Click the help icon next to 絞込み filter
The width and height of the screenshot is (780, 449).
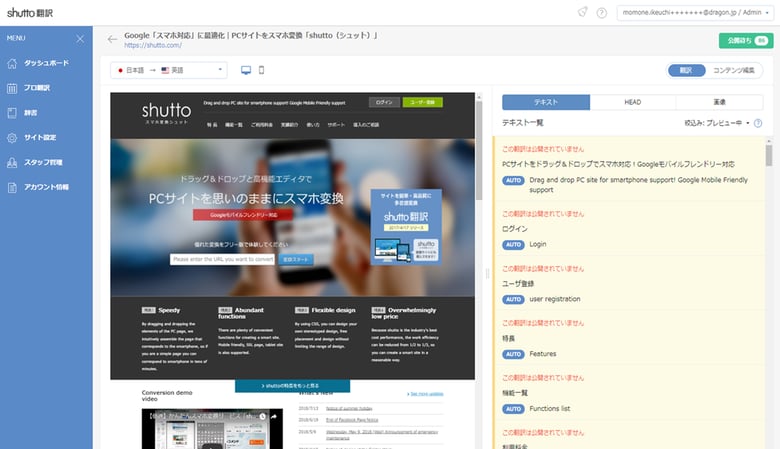click(758, 123)
